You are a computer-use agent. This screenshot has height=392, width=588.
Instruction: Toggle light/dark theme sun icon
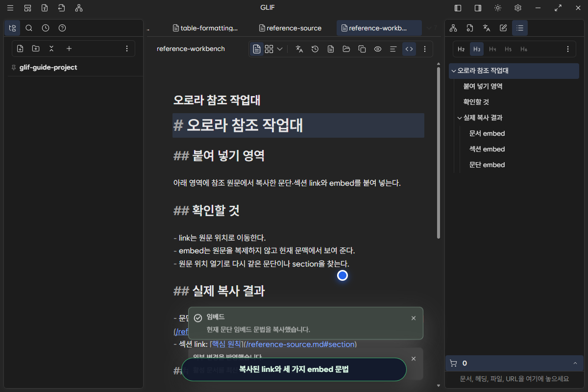tap(498, 8)
